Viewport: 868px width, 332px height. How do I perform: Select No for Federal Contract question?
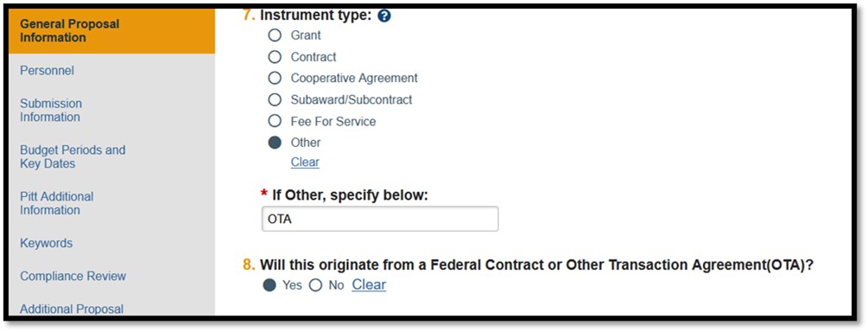(x=315, y=285)
